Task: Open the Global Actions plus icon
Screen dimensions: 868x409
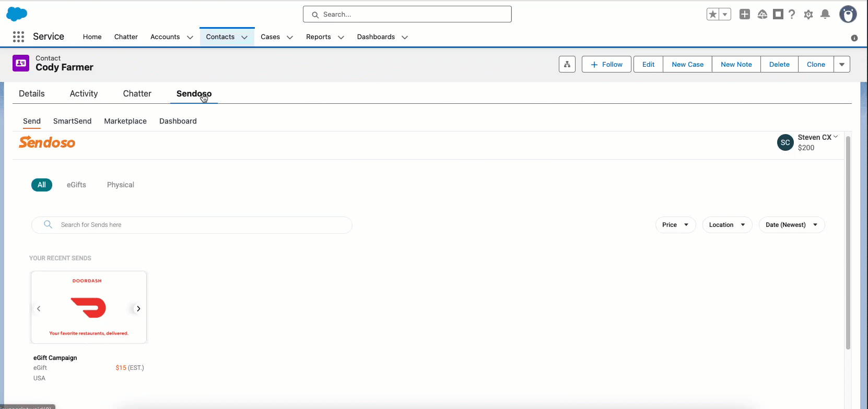Action: pos(745,15)
